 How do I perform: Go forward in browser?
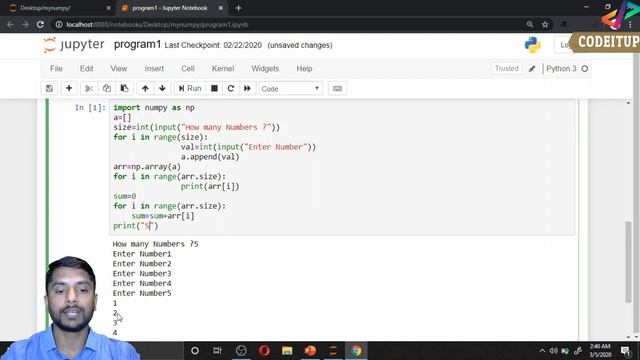[25, 24]
